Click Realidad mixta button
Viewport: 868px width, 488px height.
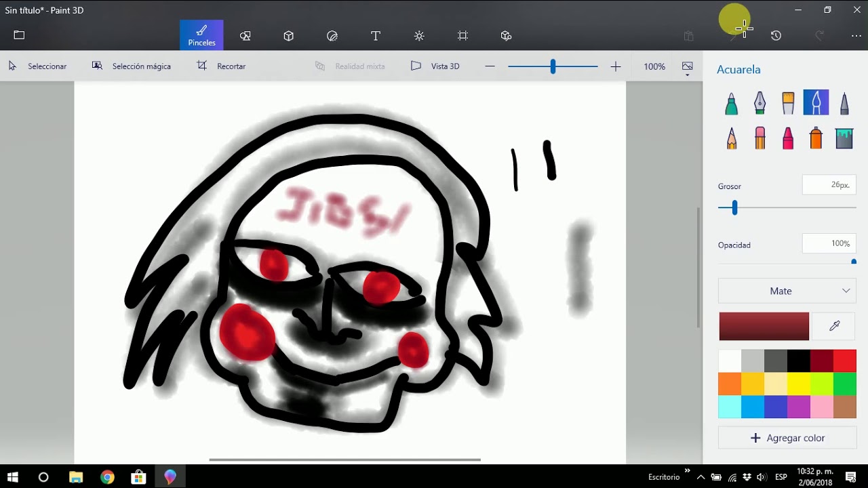pyautogui.click(x=350, y=66)
